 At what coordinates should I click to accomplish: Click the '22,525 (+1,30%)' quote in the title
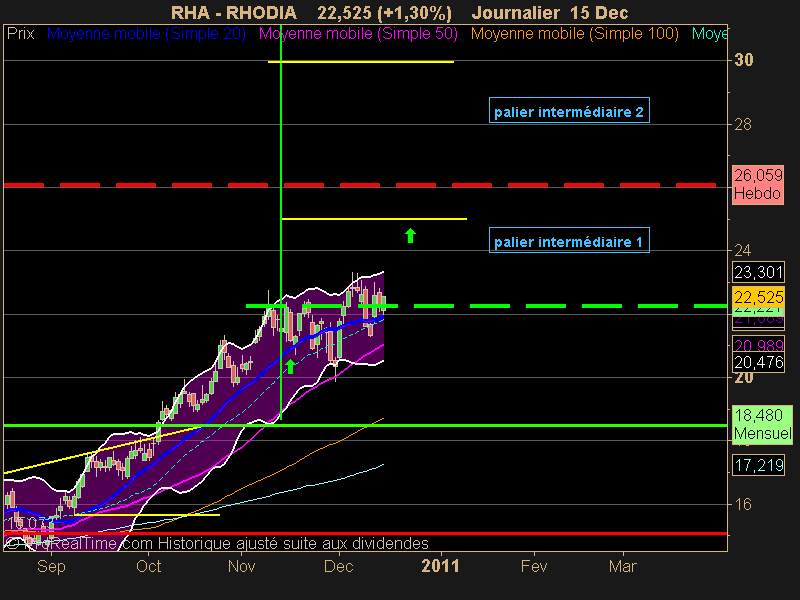pos(384,13)
